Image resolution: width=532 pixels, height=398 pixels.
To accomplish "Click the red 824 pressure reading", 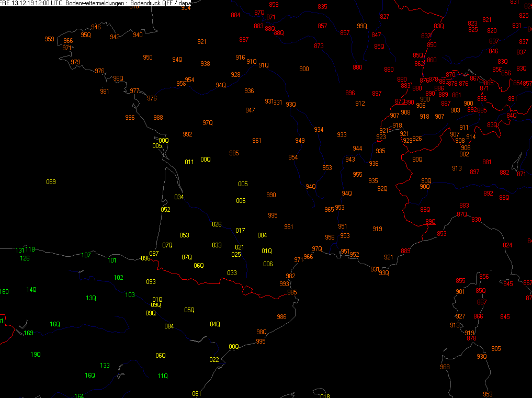I will [507, 245].
